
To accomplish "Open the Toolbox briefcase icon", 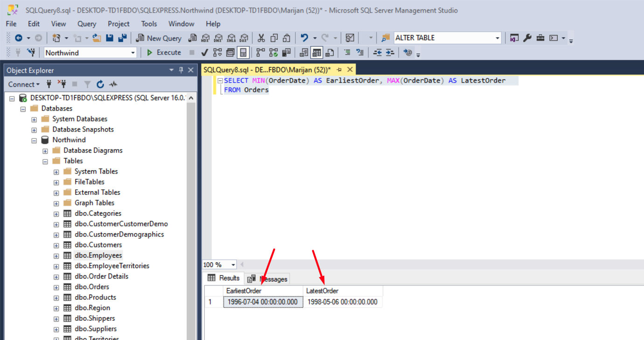I will click(x=540, y=38).
